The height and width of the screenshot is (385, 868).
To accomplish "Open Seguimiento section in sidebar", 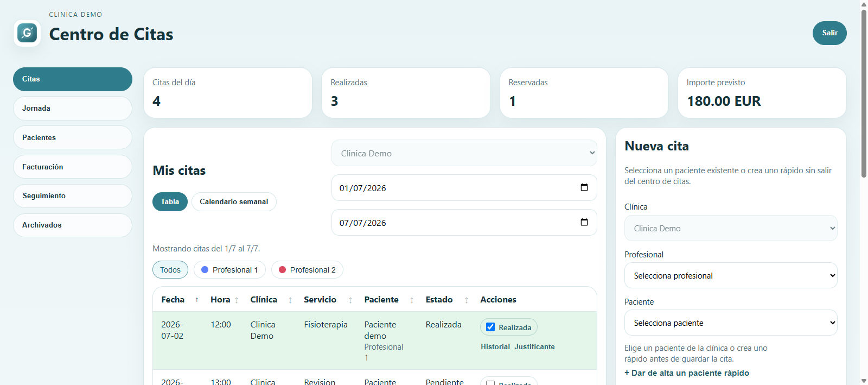I will click(73, 196).
